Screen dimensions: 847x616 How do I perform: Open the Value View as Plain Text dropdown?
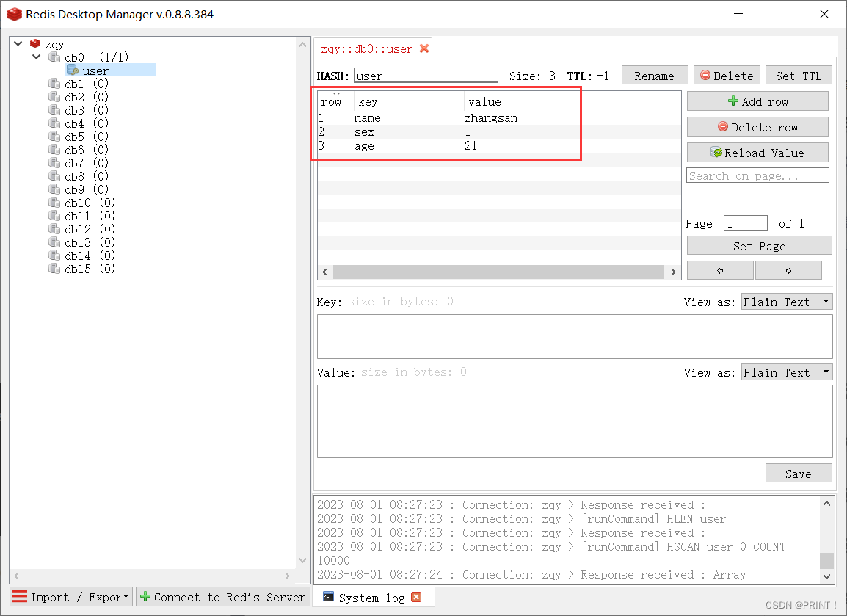[x=825, y=372]
